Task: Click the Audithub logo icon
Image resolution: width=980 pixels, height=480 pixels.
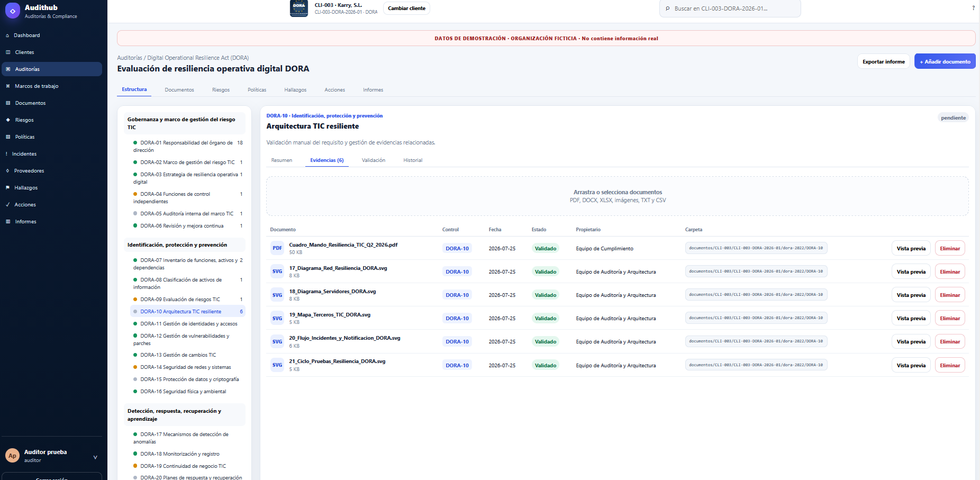Action: tap(13, 11)
